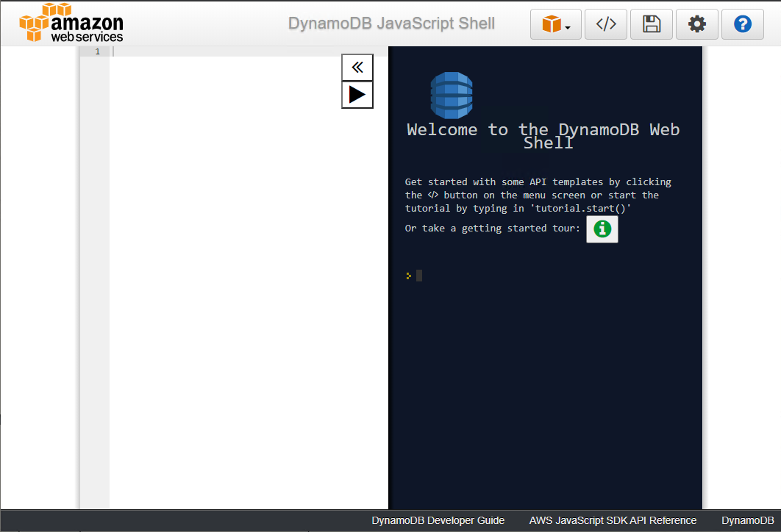Click the DynamoDB logo above the welcome message

point(451,96)
